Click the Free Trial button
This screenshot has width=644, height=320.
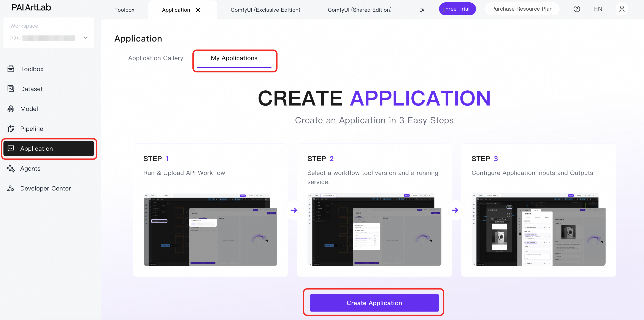coord(457,9)
